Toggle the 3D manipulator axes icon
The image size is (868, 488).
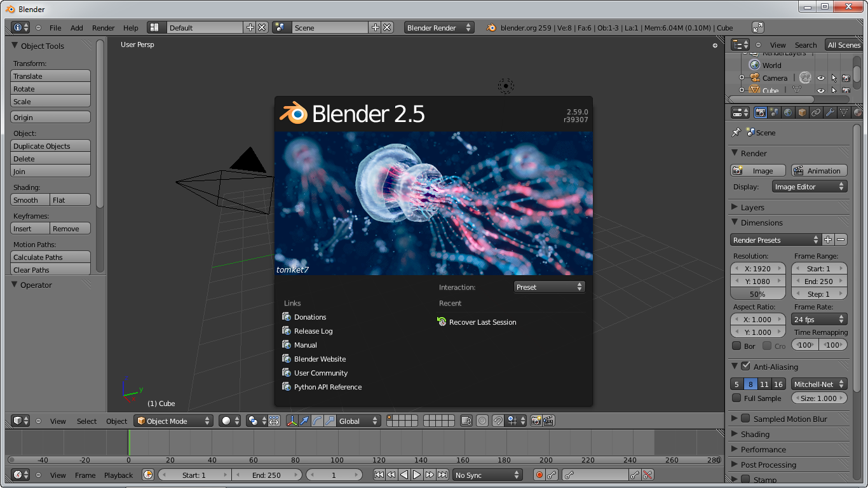click(x=292, y=421)
